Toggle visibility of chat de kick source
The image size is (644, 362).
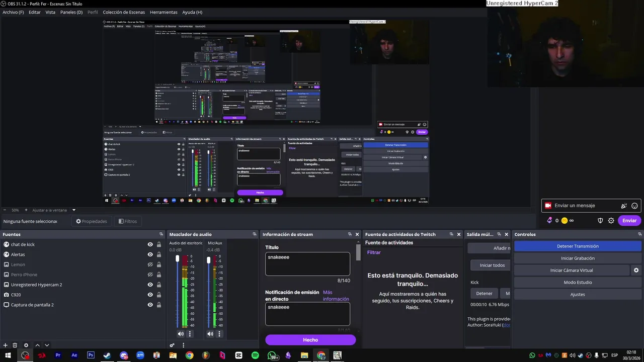(x=150, y=244)
